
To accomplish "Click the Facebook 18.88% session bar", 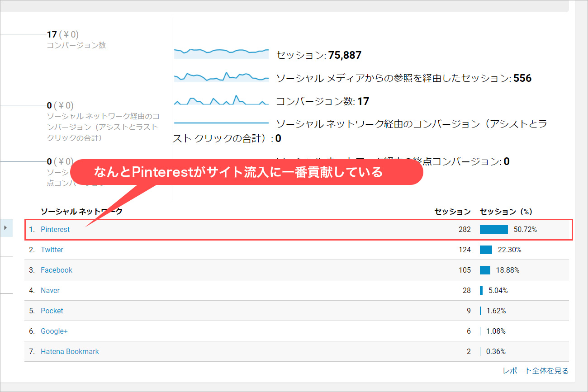I will tap(485, 270).
